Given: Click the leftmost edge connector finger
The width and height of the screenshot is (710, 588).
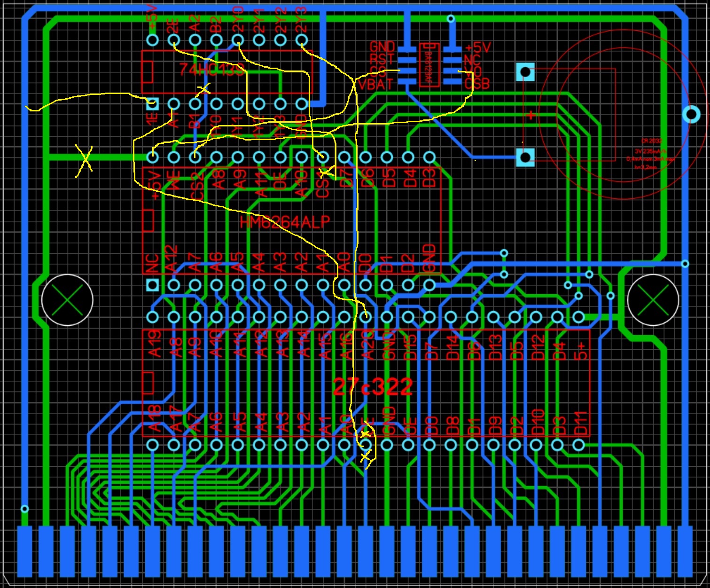Looking at the screenshot, I should [x=24, y=551].
